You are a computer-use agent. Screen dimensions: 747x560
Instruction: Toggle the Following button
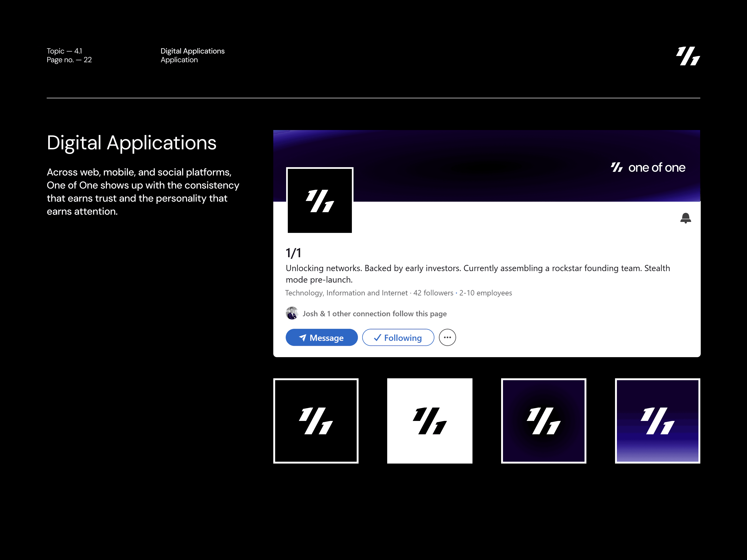tap(398, 338)
